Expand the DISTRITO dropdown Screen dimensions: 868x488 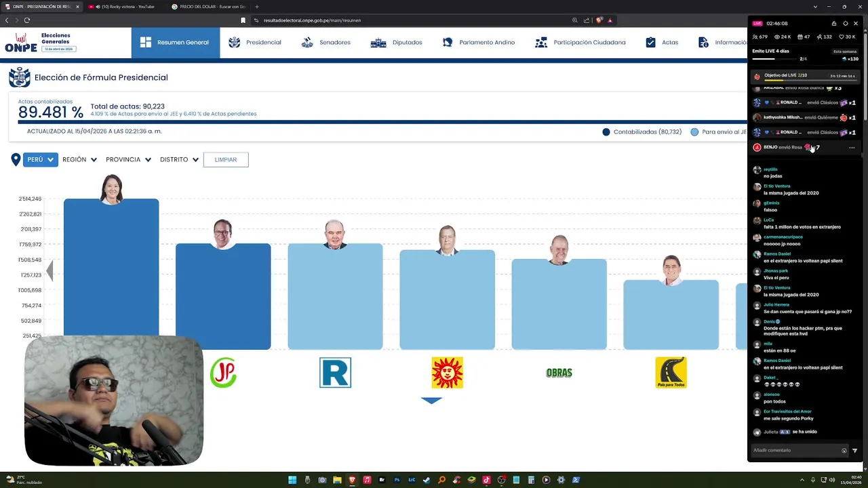(180, 159)
